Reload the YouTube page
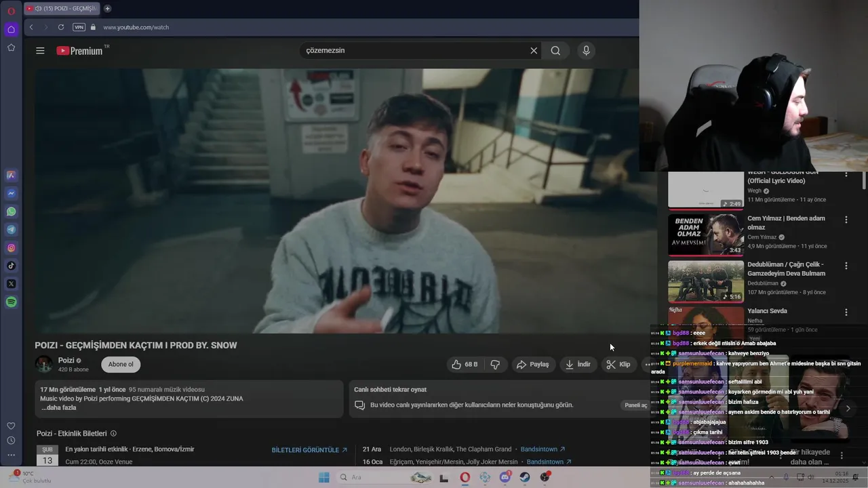Image resolution: width=868 pixels, height=488 pixels. point(61,27)
